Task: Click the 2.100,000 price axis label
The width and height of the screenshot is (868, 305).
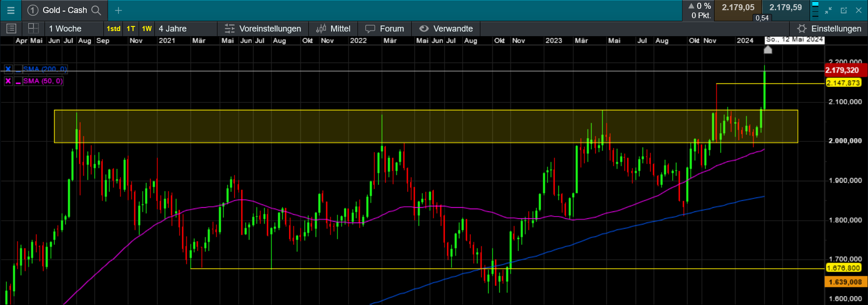Action: pos(845,102)
